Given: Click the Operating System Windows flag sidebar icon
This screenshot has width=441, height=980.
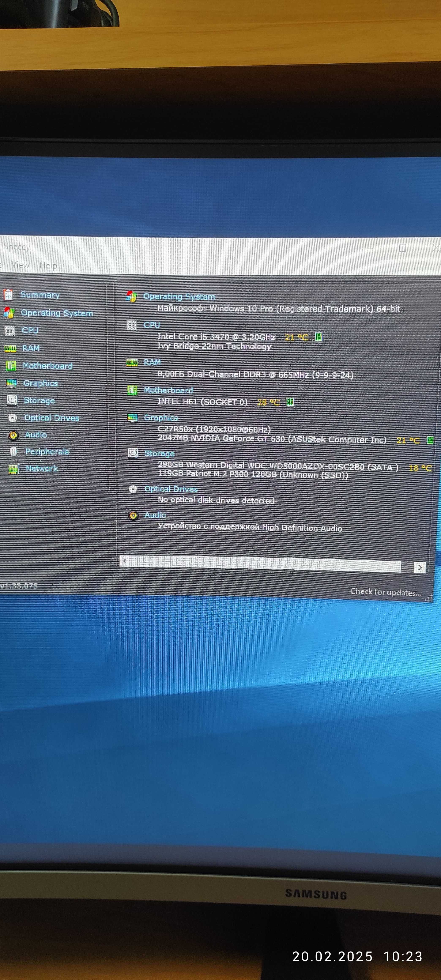Looking at the screenshot, I should click(9, 313).
